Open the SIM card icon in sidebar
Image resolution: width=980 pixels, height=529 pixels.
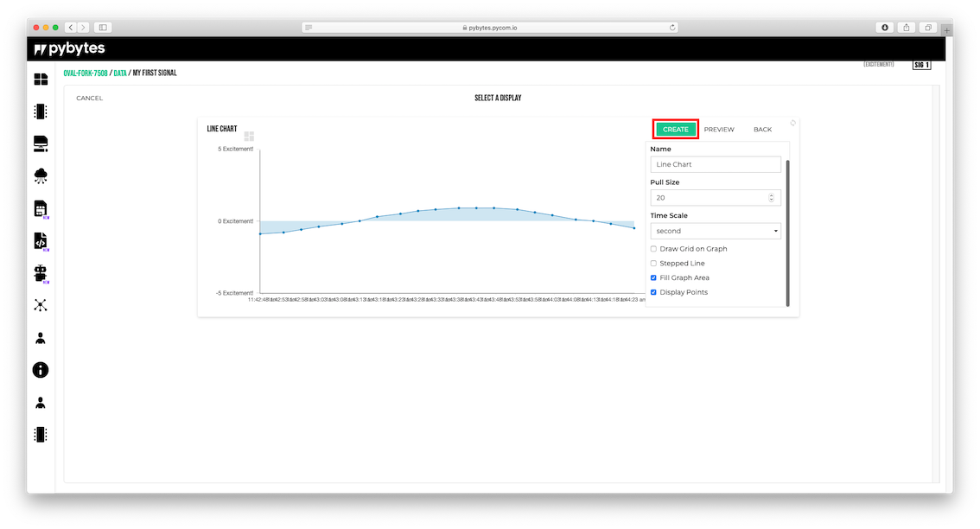tap(41, 208)
